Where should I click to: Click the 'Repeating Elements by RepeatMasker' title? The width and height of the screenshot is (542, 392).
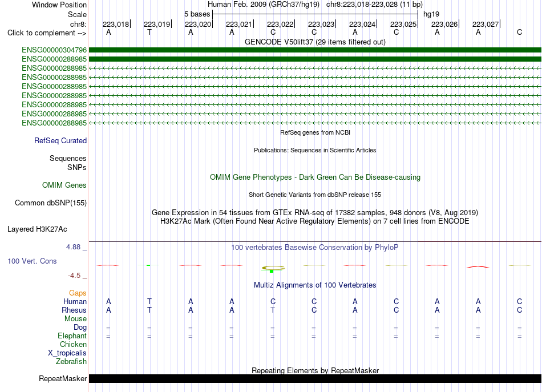point(315,370)
